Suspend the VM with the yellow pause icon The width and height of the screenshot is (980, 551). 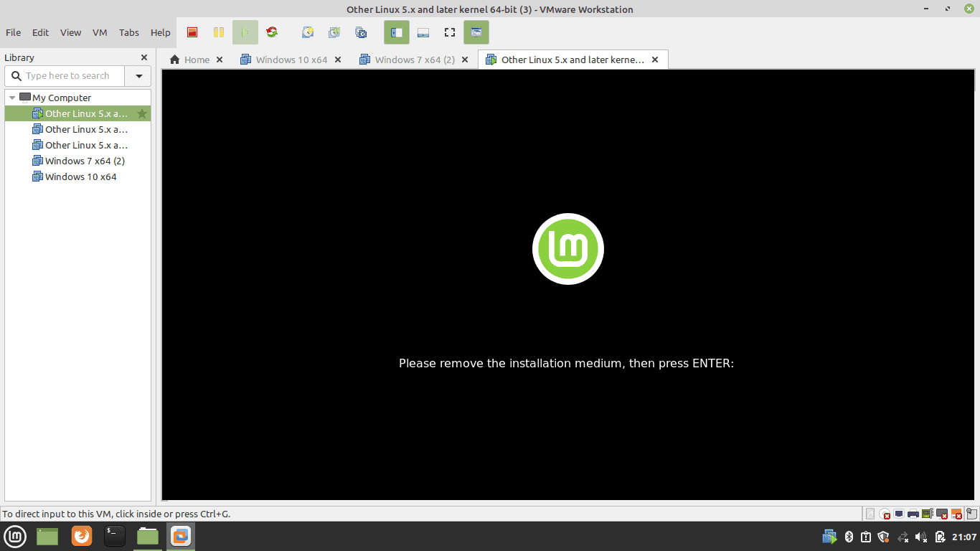[x=219, y=32]
